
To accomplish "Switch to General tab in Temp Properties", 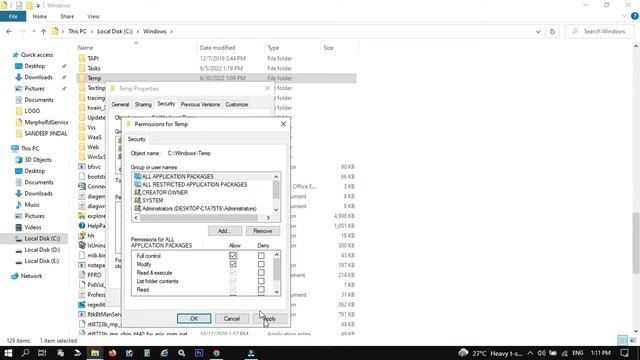I will click(120, 104).
